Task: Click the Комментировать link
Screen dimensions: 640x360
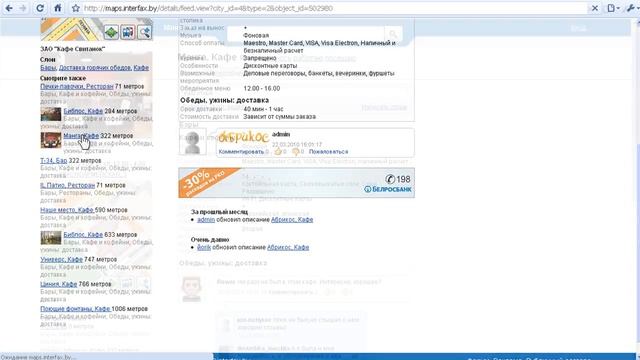Action: pyautogui.click(x=241, y=152)
